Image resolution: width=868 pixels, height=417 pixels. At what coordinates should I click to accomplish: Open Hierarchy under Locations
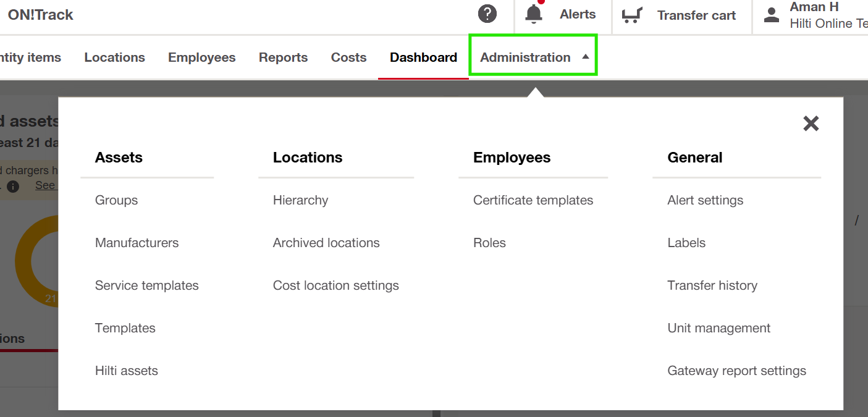coord(300,200)
